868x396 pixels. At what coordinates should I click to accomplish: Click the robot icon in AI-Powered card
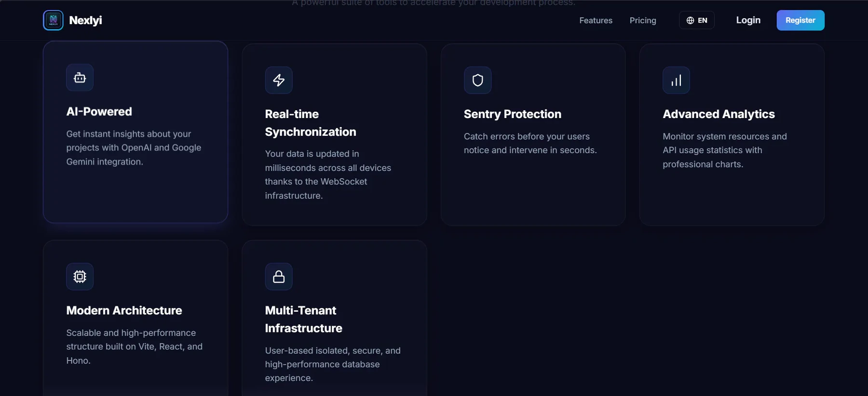pyautogui.click(x=80, y=78)
